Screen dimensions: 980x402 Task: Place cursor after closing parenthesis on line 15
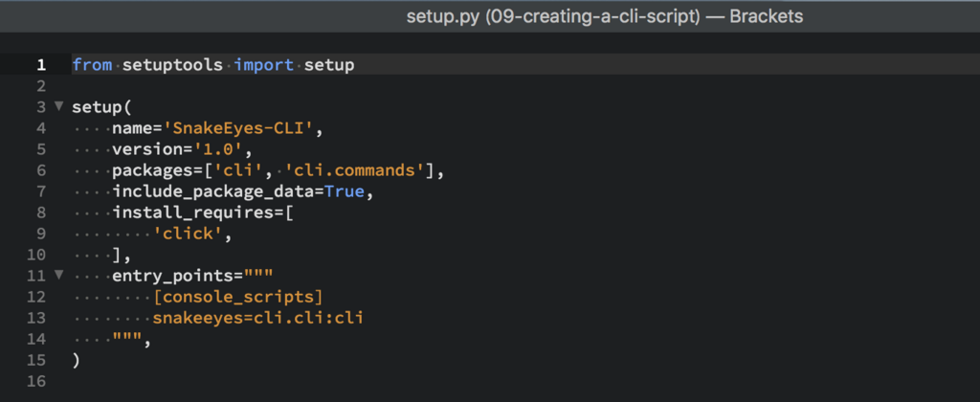(80, 360)
